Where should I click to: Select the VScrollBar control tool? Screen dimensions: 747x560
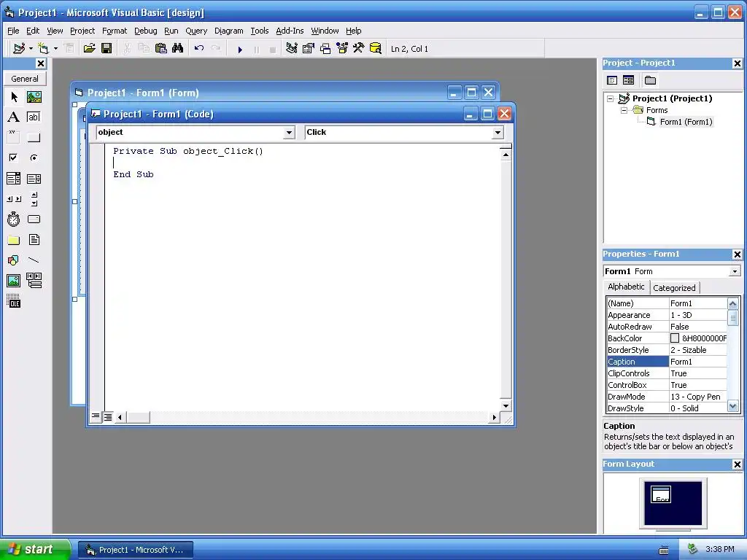34,199
